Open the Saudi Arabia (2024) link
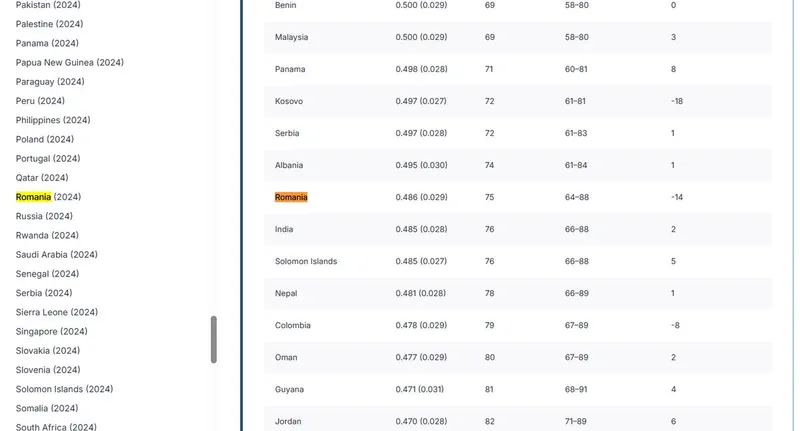This screenshot has height=431, width=800. click(56, 255)
